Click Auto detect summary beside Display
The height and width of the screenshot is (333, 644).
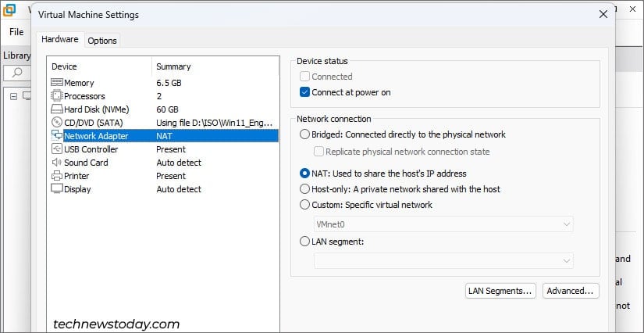click(179, 189)
